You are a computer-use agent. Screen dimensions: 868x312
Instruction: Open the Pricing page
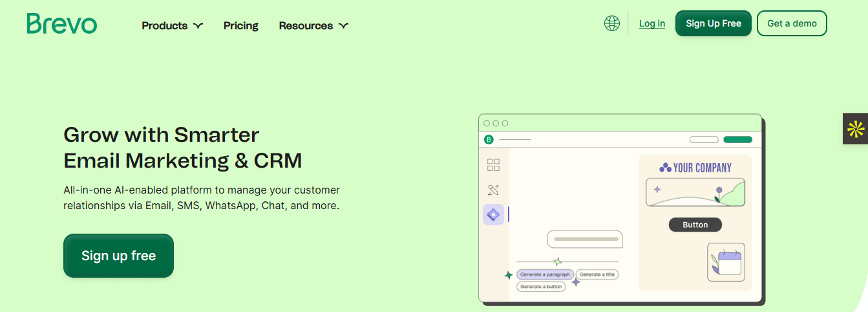(x=241, y=26)
